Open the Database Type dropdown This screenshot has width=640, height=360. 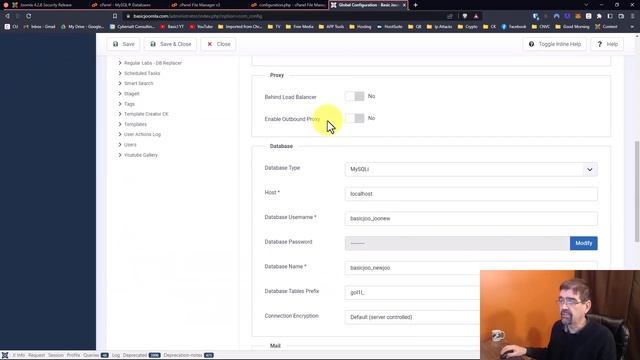point(471,169)
